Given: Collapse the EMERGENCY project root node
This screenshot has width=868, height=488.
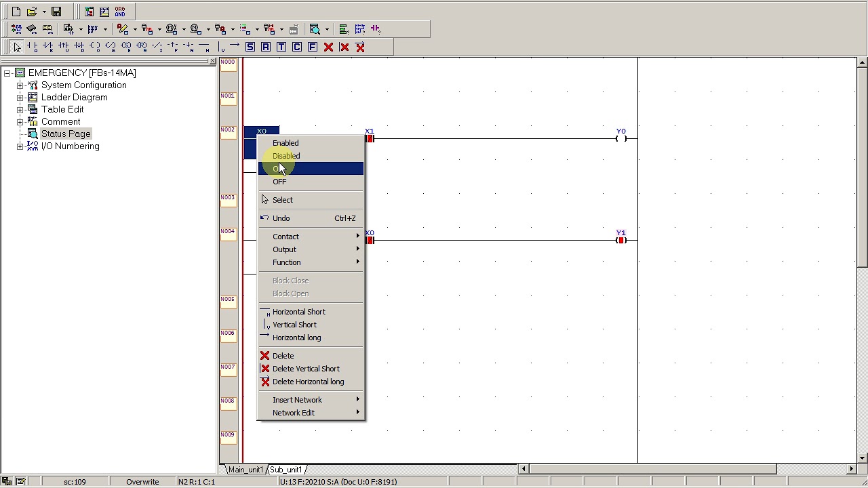Looking at the screenshot, I should click(x=7, y=73).
